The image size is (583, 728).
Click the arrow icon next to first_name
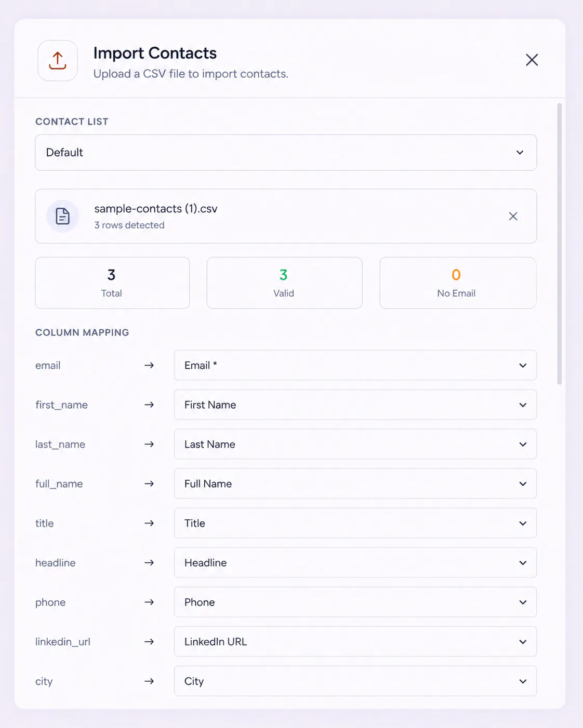tap(149, 405)
